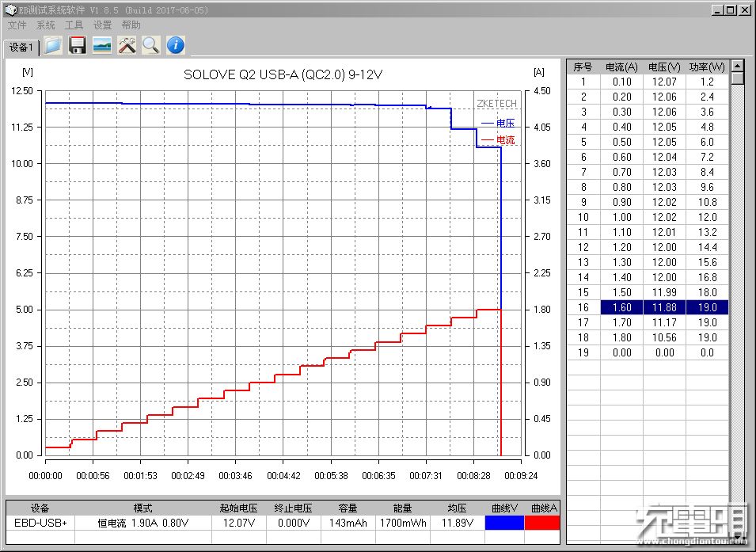Viewport: 756px width, 552px height.
Task: Click the blue 曲线V color swatch
Action: click(504, 523)
